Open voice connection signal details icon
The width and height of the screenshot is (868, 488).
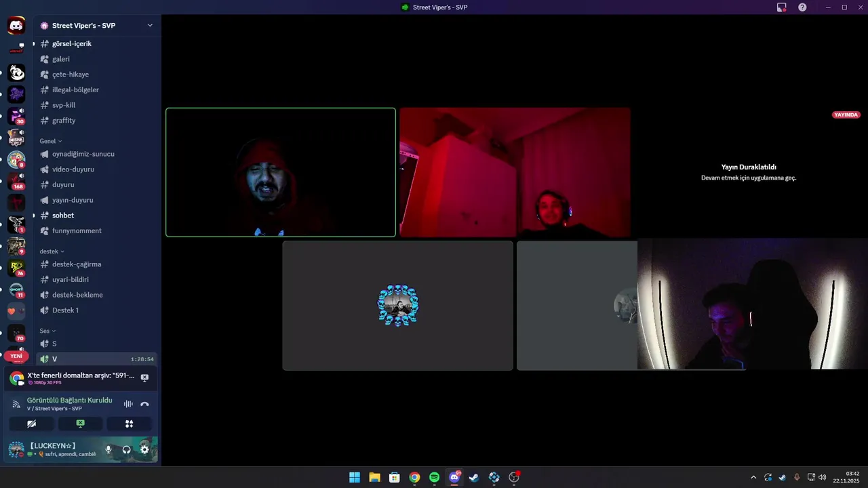point(16,404)
